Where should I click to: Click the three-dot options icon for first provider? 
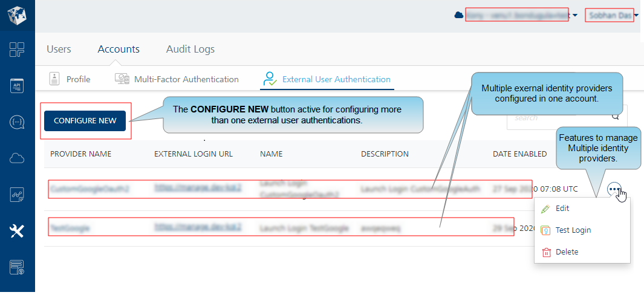614,189
